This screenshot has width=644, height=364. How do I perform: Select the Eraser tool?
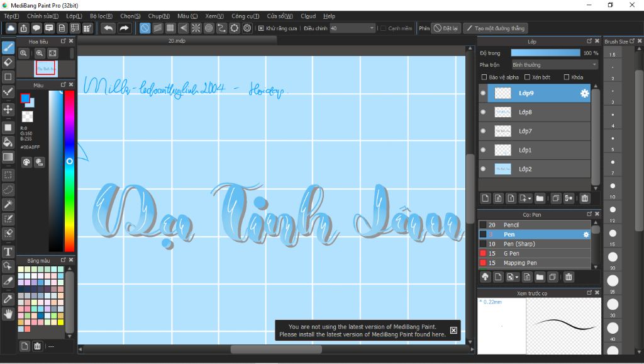8,62
